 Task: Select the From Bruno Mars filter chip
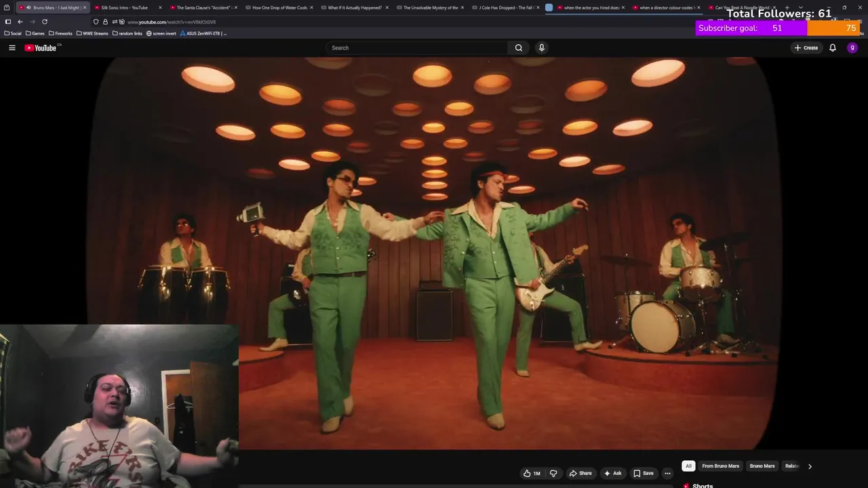(720, 466)
